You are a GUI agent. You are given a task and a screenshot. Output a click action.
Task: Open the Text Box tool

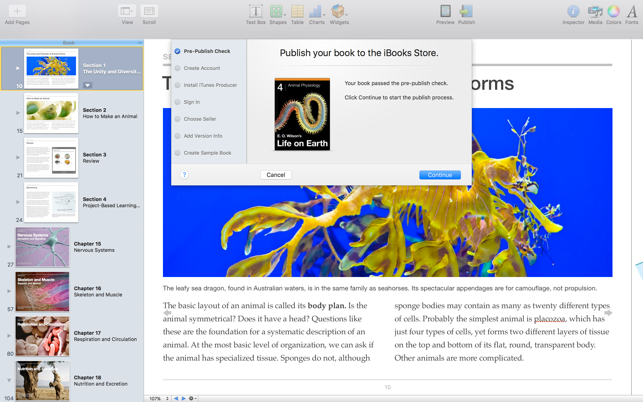pos(255,12)
